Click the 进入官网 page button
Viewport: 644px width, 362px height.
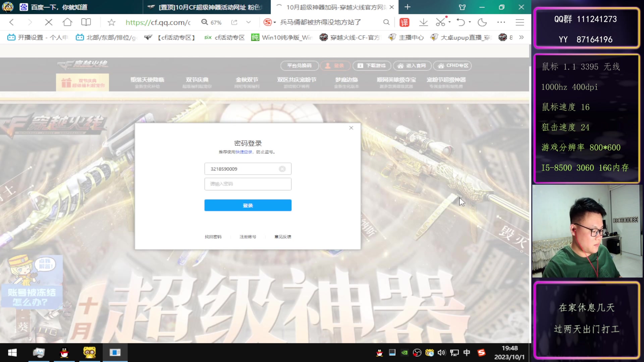[412, 66]
